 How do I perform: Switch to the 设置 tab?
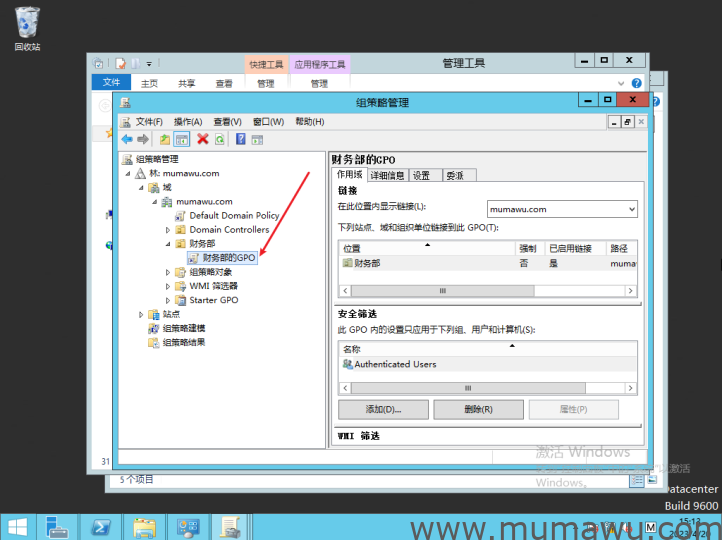422,175
